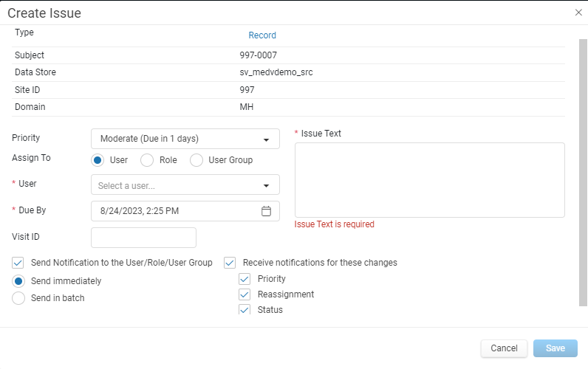Toggle Send Notification to the User/Role/User Group checkbox
This screenshot has width=588, height=369.
[18, 263]
